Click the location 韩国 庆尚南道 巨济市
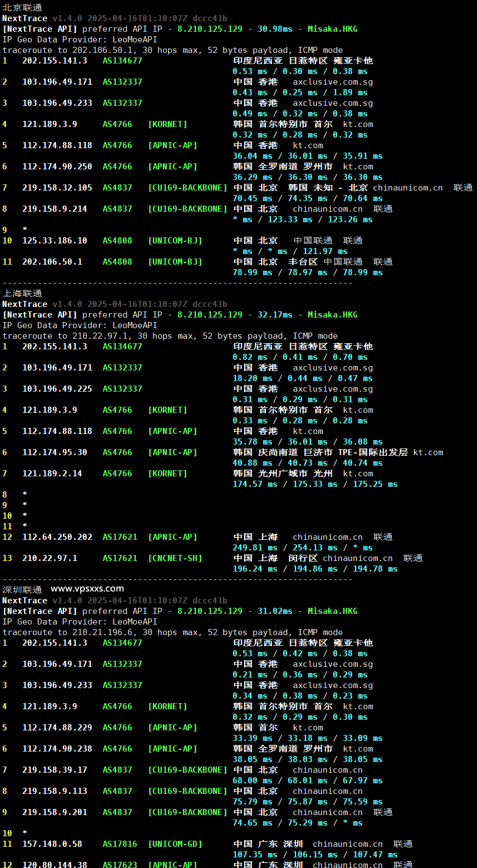Screen dimensions: 477x868 click(x=283, y=452)
